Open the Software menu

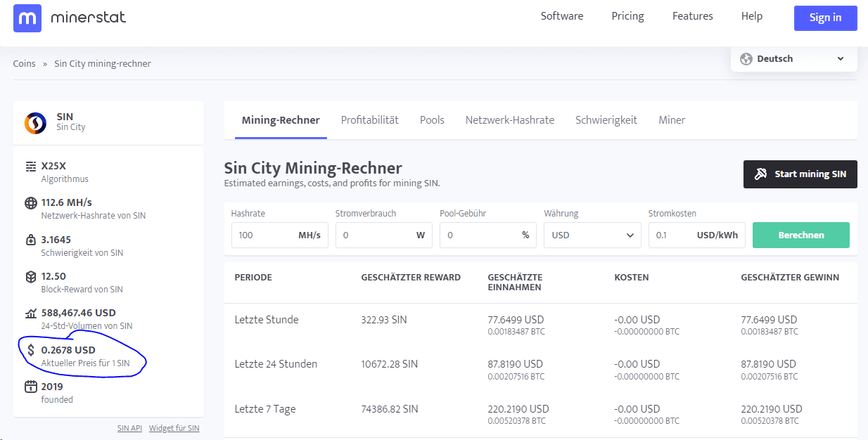point(562,16)
